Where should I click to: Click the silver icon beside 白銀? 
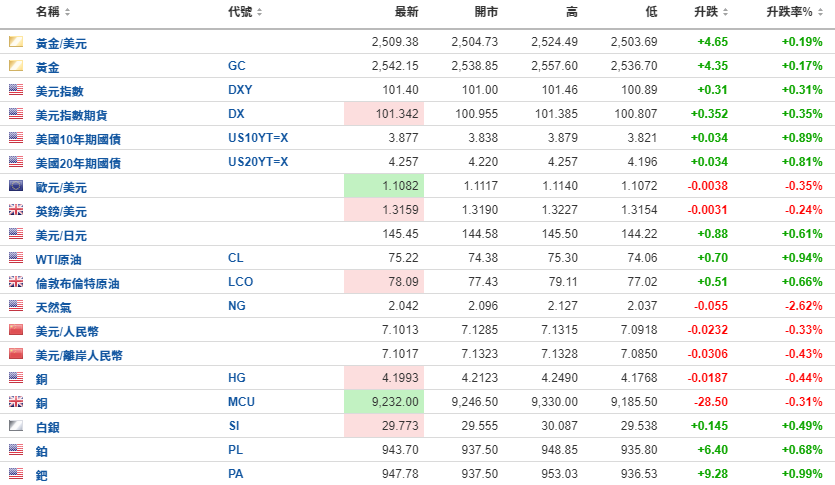click(15, 426)
